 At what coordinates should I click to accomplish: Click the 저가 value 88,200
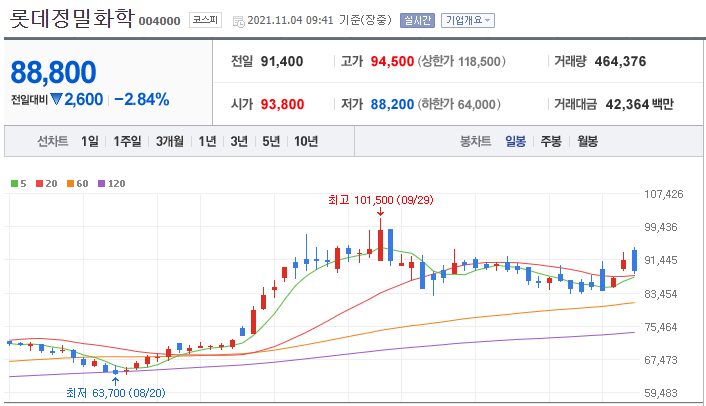coord(392,104)
